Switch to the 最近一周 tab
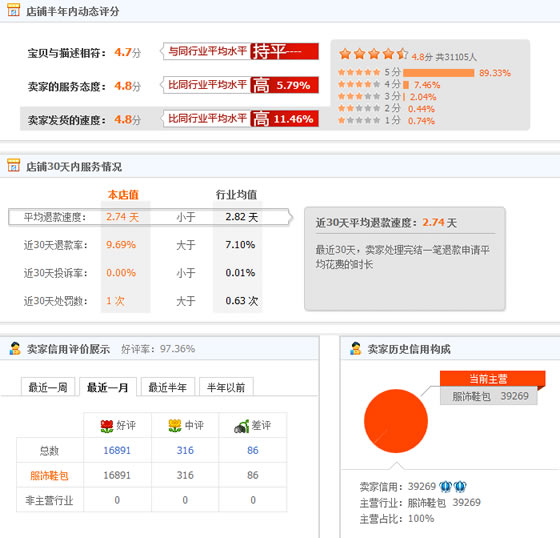This screenshot has width=560, height=538. (x=48, y=387)
